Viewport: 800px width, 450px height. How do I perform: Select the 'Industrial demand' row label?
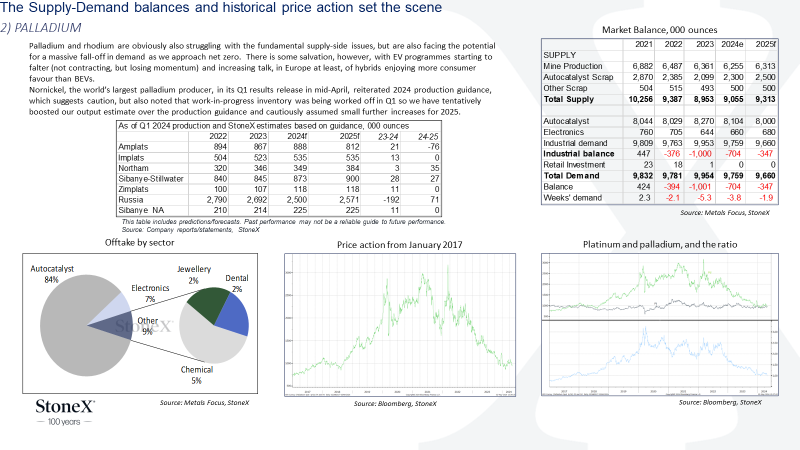pos(575,143)
